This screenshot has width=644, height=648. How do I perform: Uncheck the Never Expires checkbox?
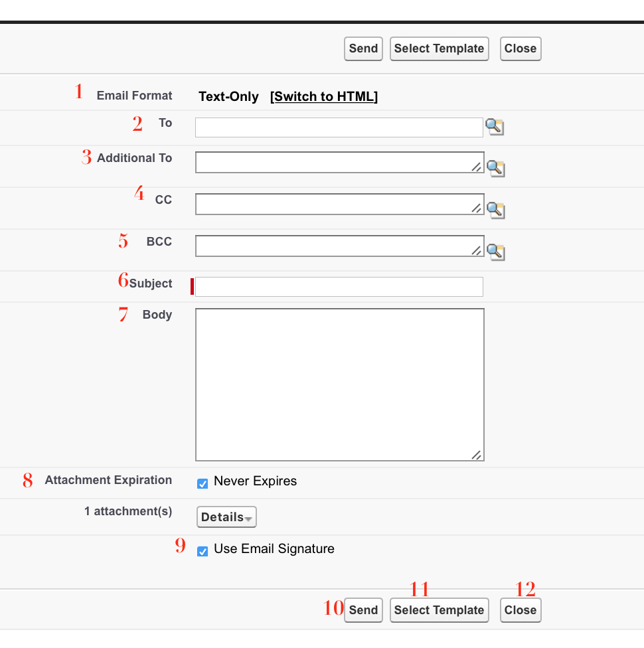point(202,483)
